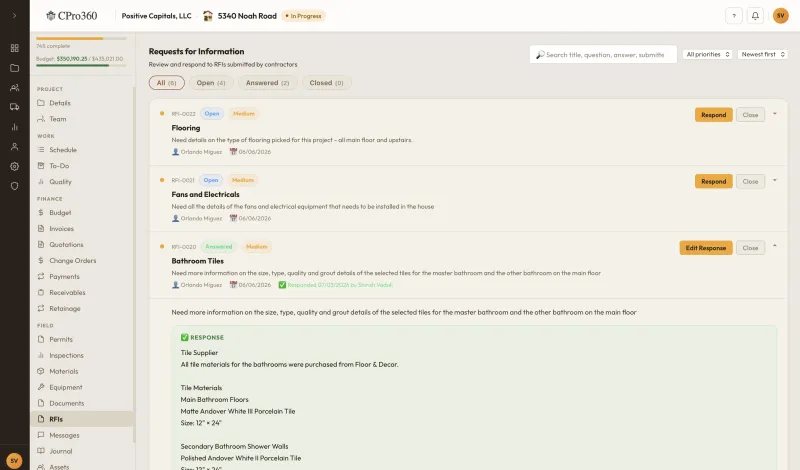Open Budget in the sidebar
Viewport: 800px width, 470px height.
[x=82, y=213]
